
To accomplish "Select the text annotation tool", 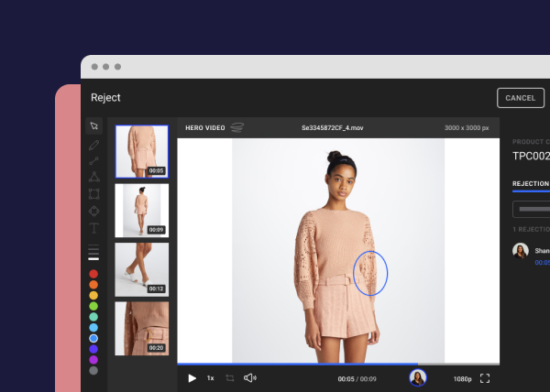I will click(94, 228).
